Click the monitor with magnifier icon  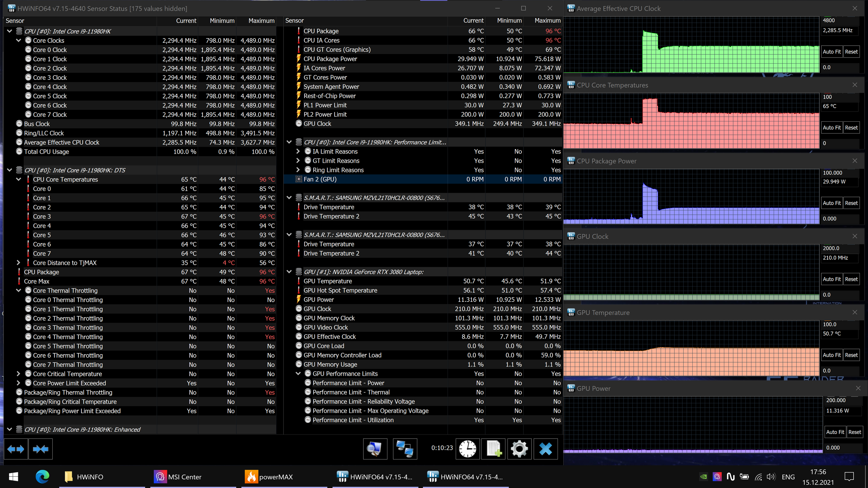[375, 449]
